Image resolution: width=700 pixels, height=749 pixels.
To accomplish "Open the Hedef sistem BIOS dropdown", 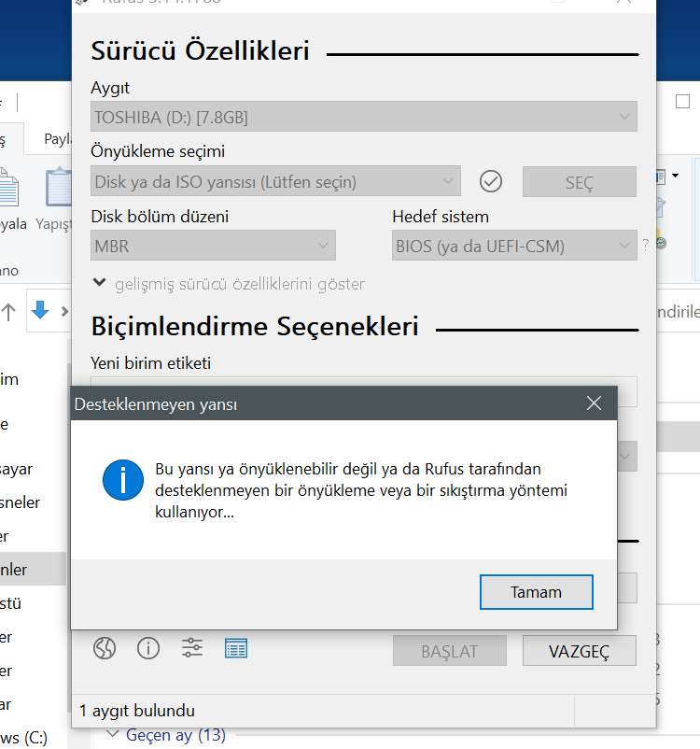I will (x=514, y=246).
